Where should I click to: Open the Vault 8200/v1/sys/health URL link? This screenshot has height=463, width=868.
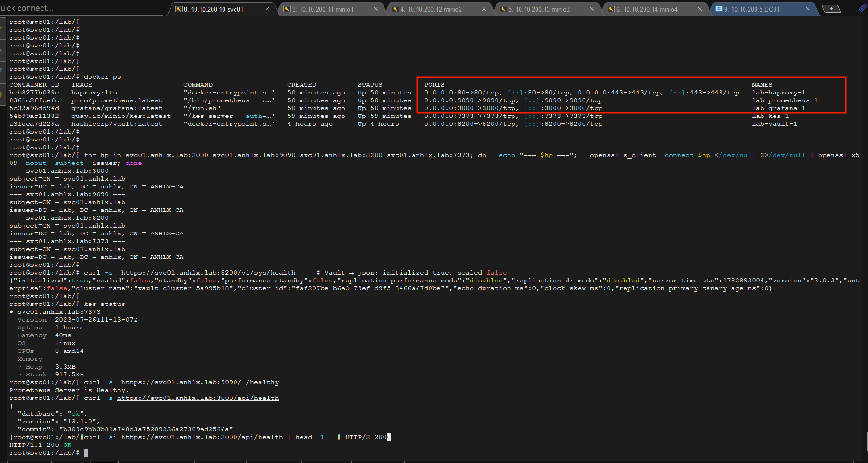(208, 273)
